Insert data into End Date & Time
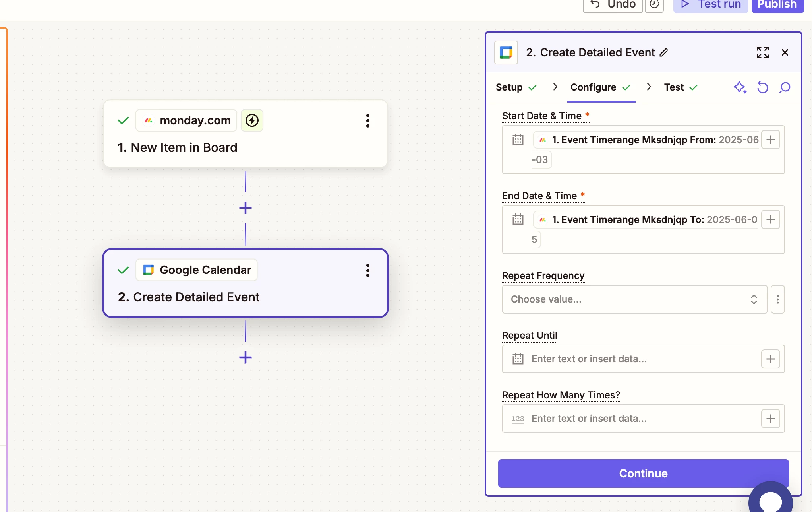The height and width of the screenshot is (512, 812). [771, 219]
